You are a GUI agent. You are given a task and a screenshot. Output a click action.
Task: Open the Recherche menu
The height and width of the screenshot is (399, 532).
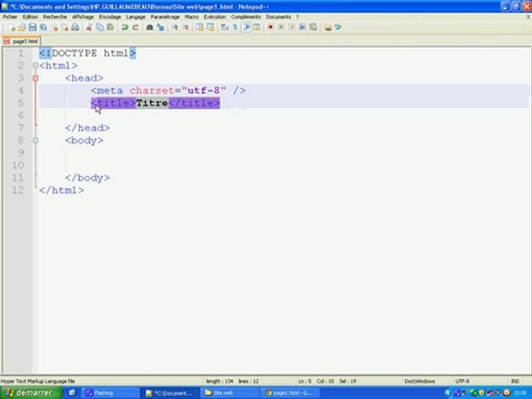point(55,17)
